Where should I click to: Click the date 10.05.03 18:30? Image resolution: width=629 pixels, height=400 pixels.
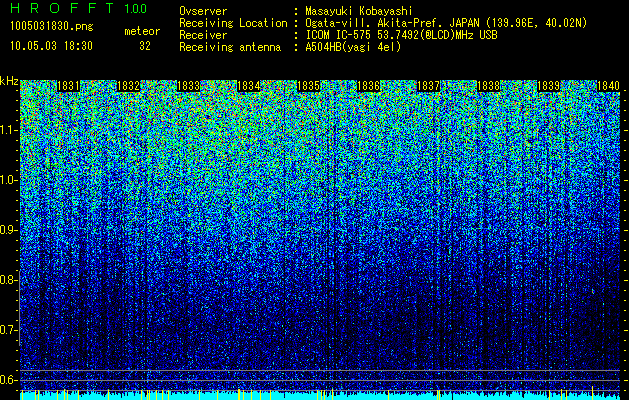tap(51, 46)
